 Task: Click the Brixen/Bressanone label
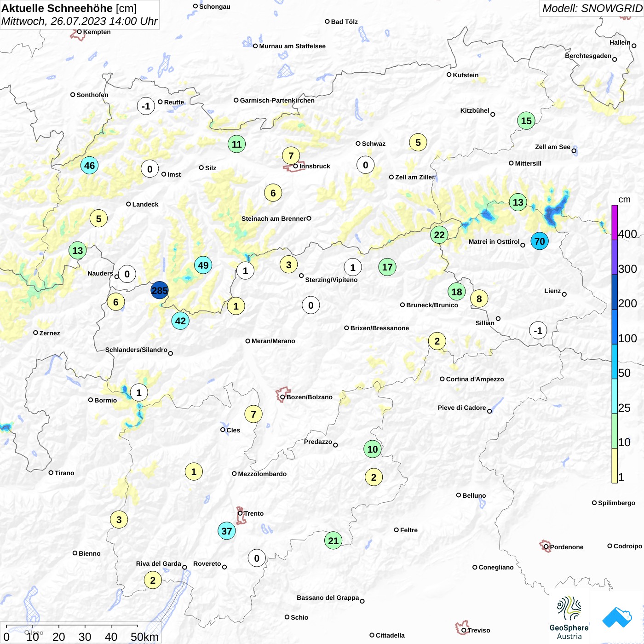click(379, 328)
